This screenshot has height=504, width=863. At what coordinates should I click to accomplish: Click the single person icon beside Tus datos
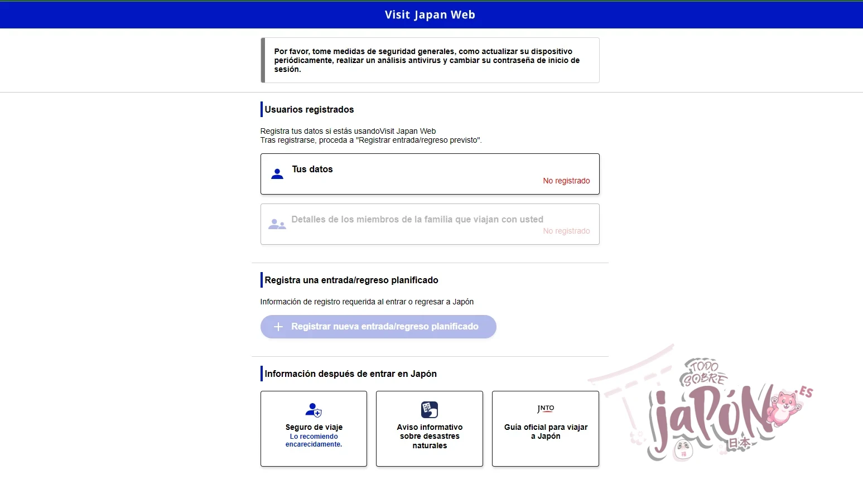click(x=277, y=174)
